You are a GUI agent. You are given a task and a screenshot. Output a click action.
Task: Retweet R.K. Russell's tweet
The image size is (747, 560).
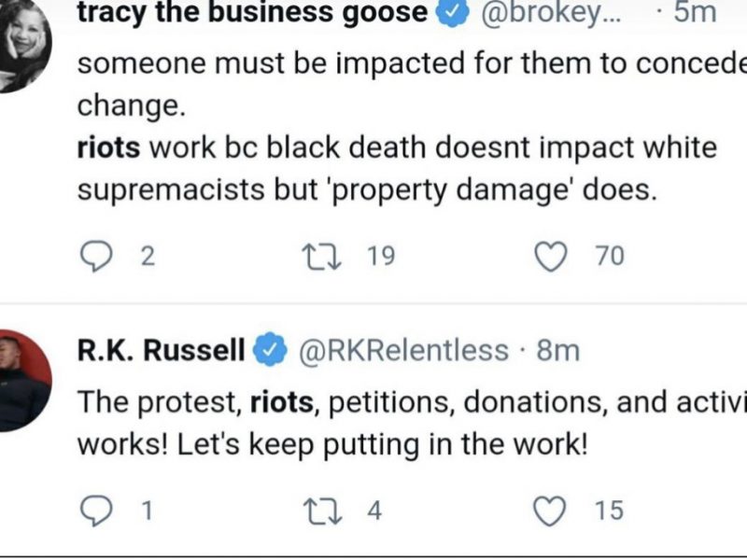click(328, 510)
